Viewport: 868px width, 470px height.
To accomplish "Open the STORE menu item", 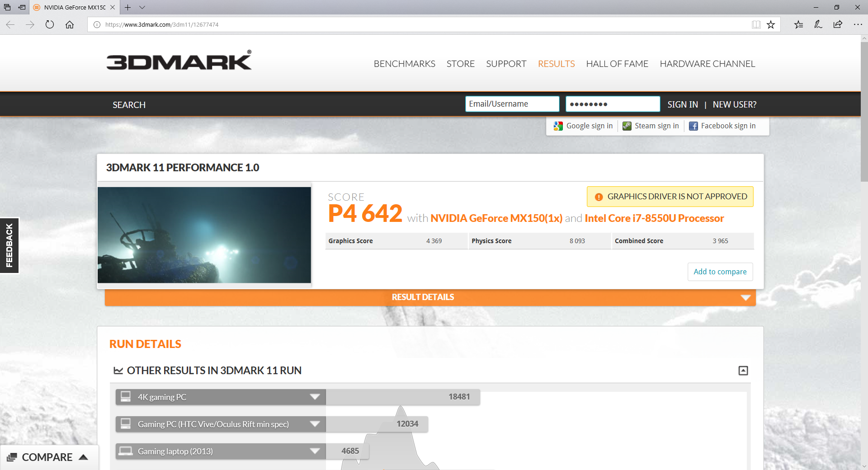I will [x=460, y=64].
